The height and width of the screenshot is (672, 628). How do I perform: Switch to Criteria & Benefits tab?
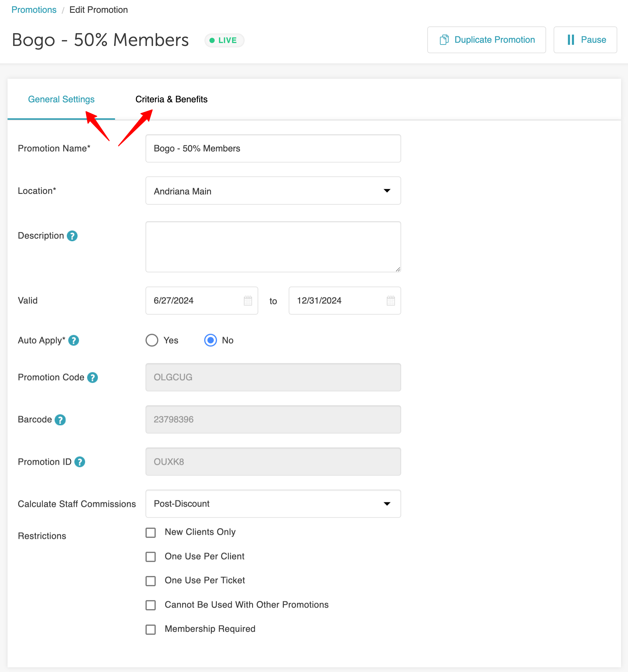tap(171, 99)
